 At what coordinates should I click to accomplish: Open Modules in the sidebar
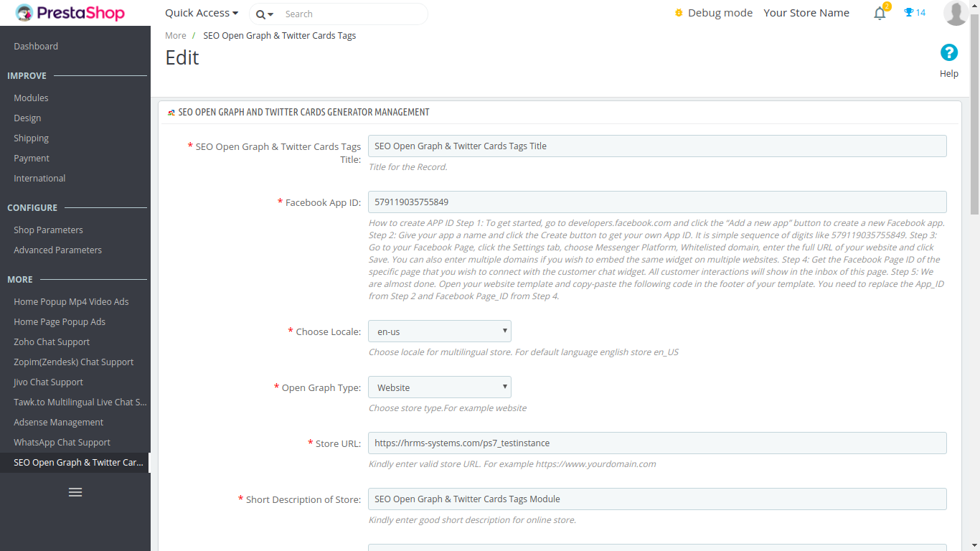[31, 98]
